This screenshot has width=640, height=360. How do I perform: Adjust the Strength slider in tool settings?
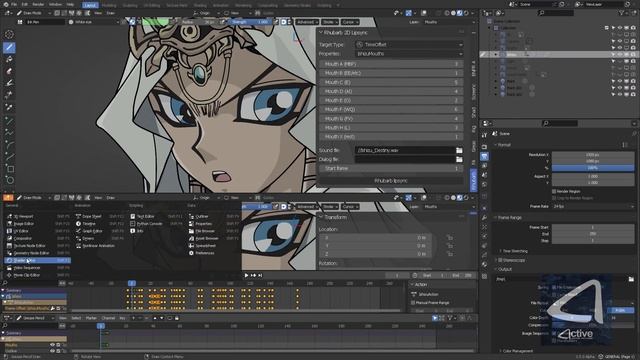pyautogui.click(x=250, y=22)
